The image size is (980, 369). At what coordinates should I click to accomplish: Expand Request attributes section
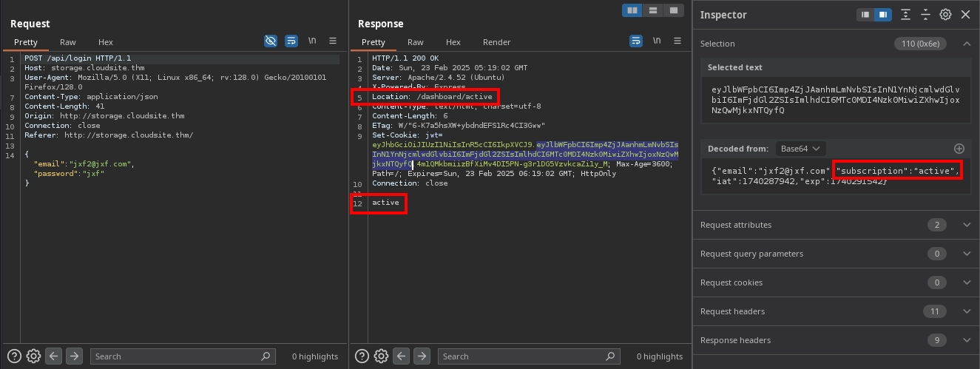tap(966, 225)
